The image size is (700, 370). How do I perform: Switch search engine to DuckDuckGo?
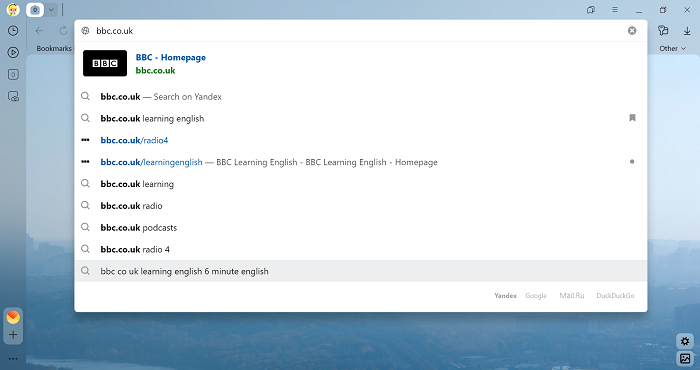tap(615, 295)
